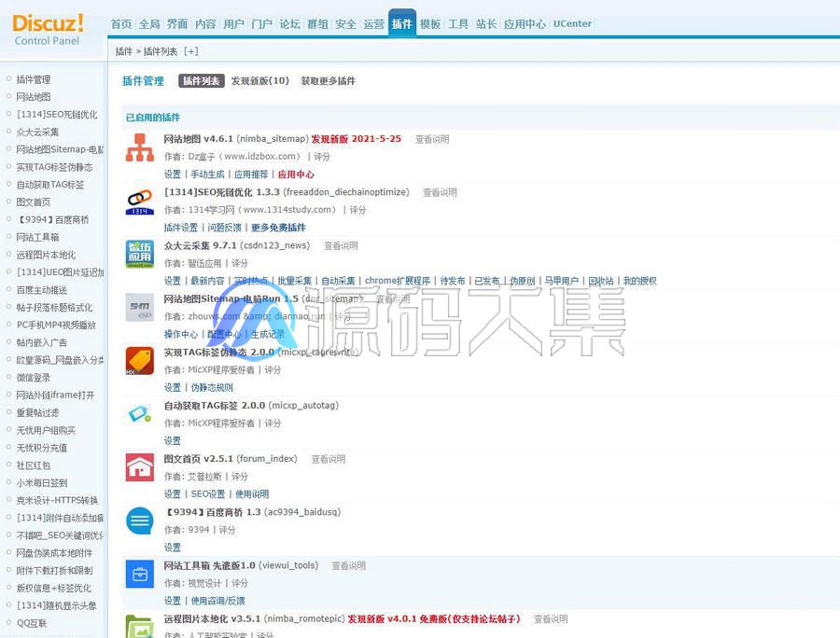This screenshot has width=840, height=638.
Task: Select 图文首页 in the left sidebar
Action: [34, 201]
